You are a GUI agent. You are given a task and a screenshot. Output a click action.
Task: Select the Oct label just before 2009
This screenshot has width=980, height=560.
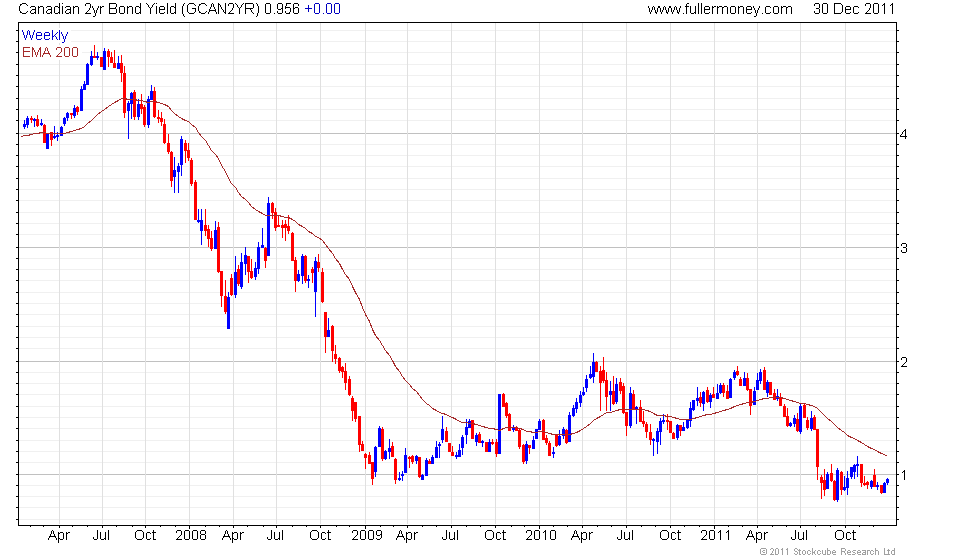pos(320,535)
